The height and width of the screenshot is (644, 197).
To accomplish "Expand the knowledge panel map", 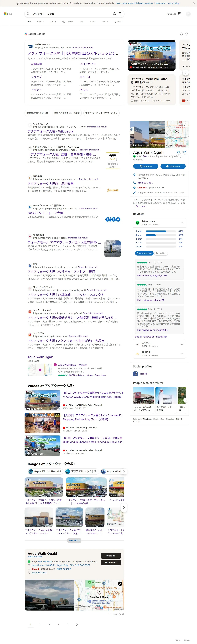I will click(x=185, y=124).
